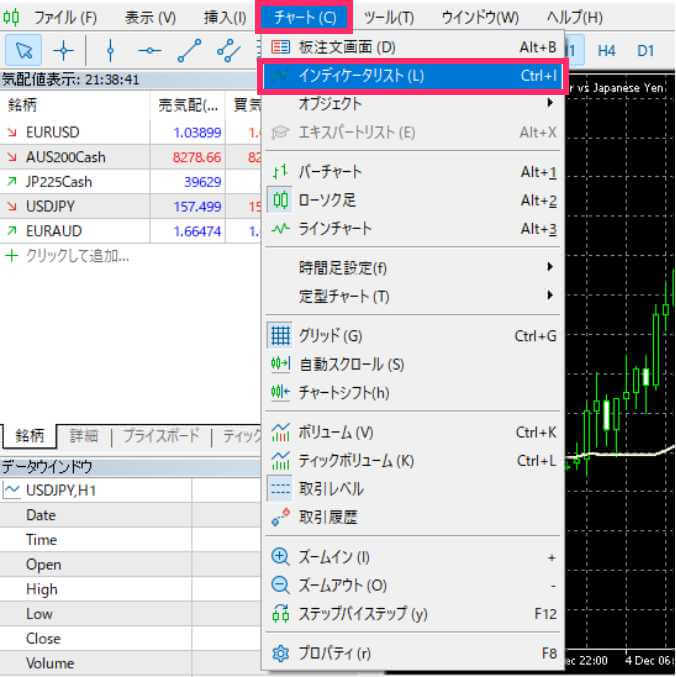Click the Properties (プロパティ) gear icon

281,654
